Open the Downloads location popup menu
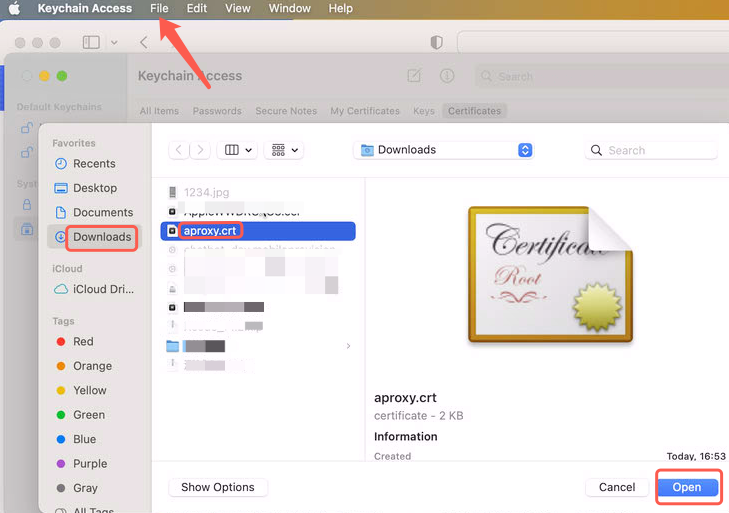Screen dimensions: 729x513 tap(444, 150)
